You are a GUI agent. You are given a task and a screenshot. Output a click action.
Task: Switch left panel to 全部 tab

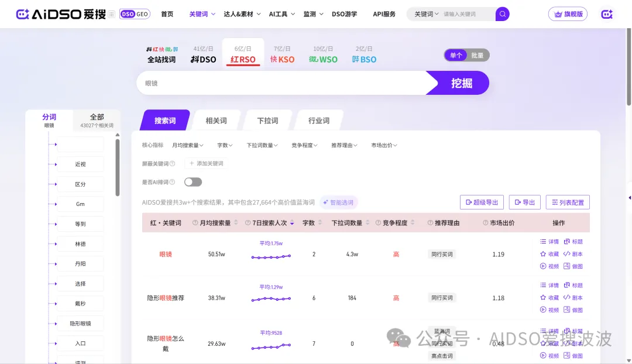tap(97, 120)
